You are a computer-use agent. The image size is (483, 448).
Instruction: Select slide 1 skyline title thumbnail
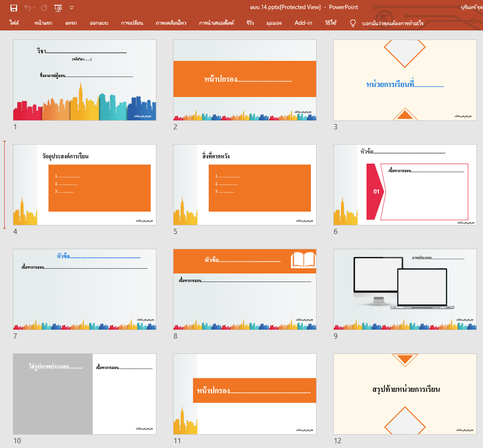pos(85,80)
